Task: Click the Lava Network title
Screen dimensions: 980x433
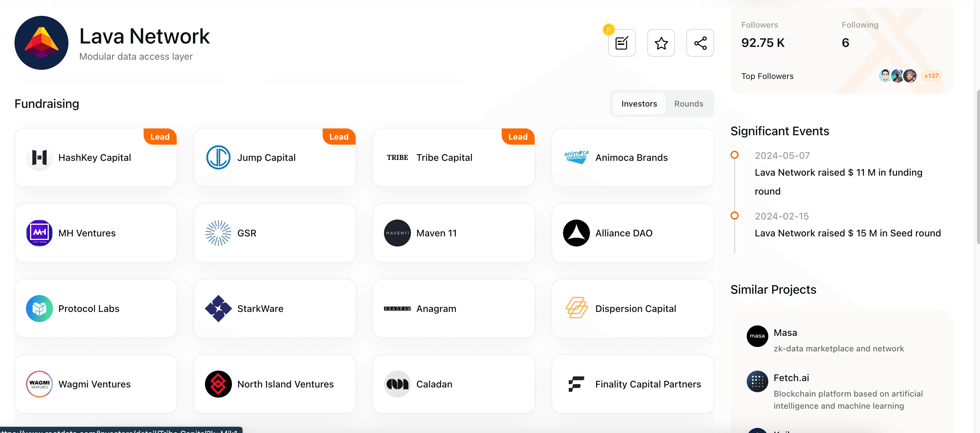Action: click(144, 36)
